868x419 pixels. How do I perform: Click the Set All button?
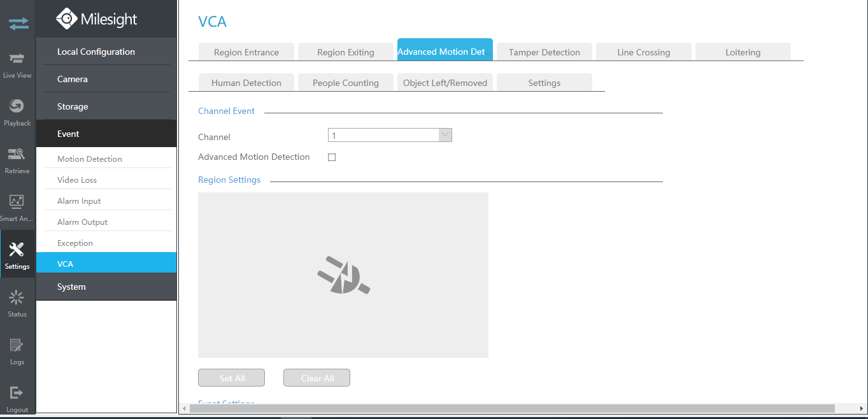[x=232, y=378]
